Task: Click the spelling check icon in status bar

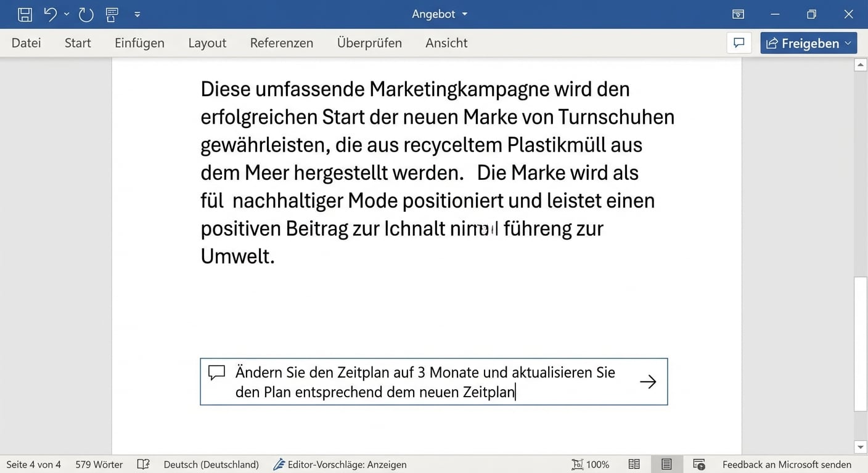Action: pyautogui.click(x=143, y=464)
